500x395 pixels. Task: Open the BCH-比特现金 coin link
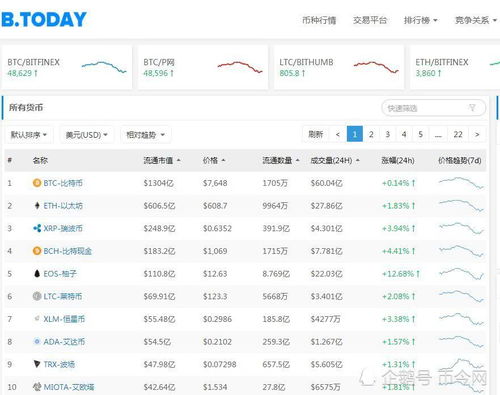[68, 251]
